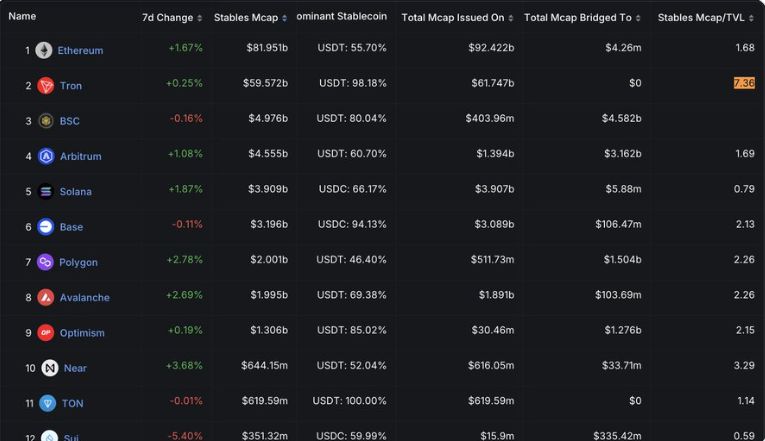Open the Ethereum chain link
Viewport: 765px width, 441px height.
pyautogui.click(x=80, y=50)
